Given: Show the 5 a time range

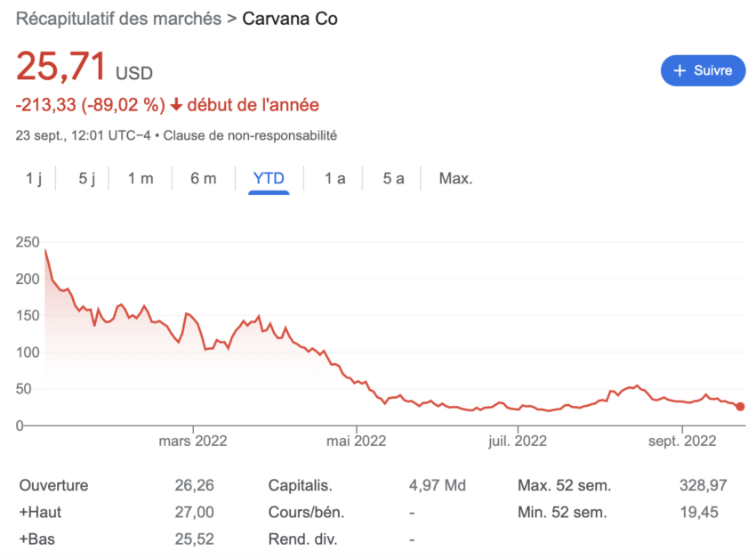Looking at the screenshot, I should [393, 178].
